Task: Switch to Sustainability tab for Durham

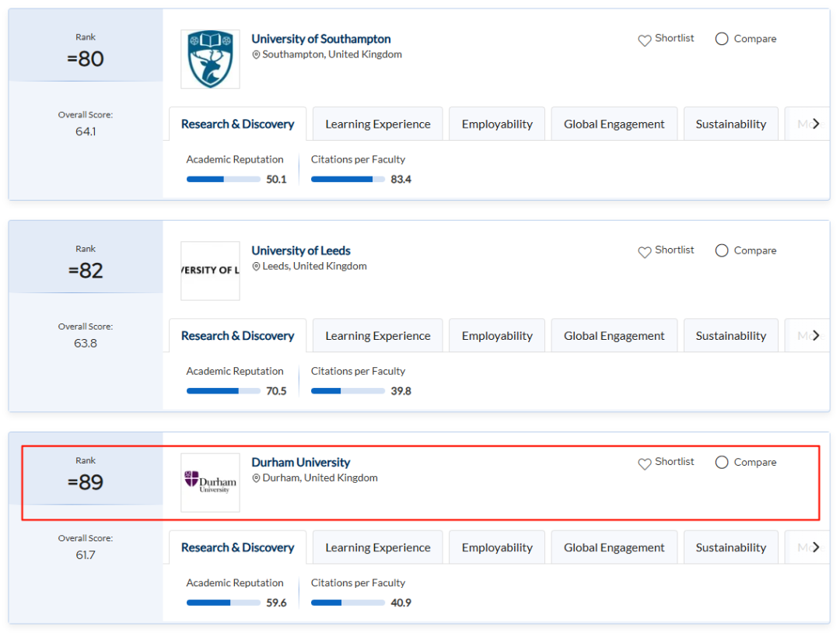Action: 730,547
